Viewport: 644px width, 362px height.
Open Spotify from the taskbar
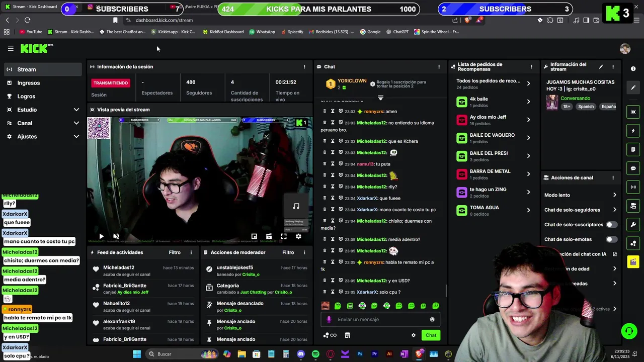point(315,354)
